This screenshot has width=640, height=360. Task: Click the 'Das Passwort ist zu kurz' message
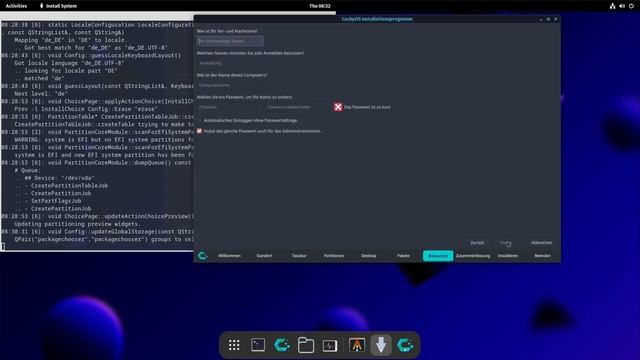coord(367,107)
